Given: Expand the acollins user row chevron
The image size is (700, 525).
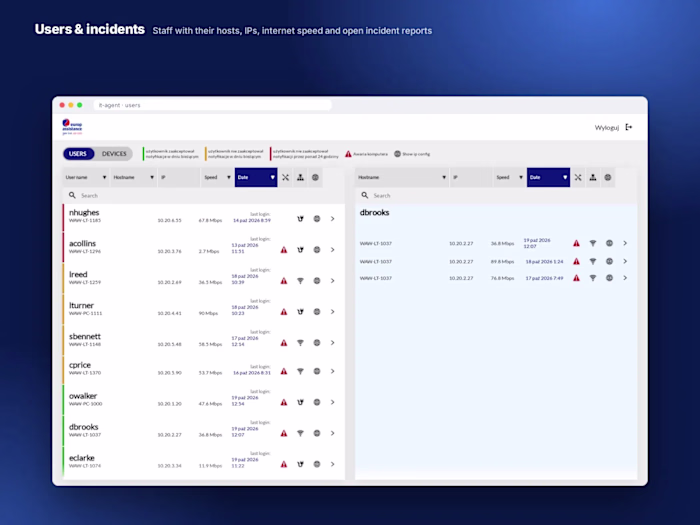Looking at the screenshot, I should coord(333,250).
